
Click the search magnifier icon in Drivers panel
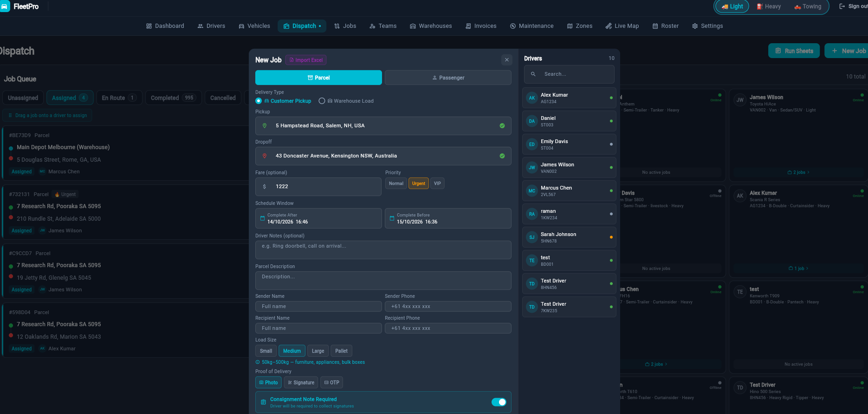point(533,74)
